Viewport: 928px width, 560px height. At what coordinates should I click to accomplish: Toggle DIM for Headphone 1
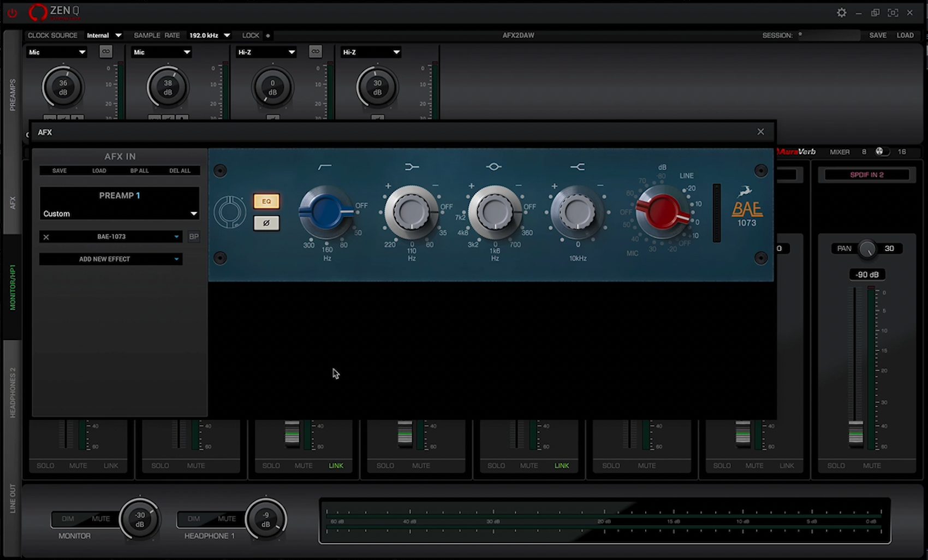click(x=194, y=519)
